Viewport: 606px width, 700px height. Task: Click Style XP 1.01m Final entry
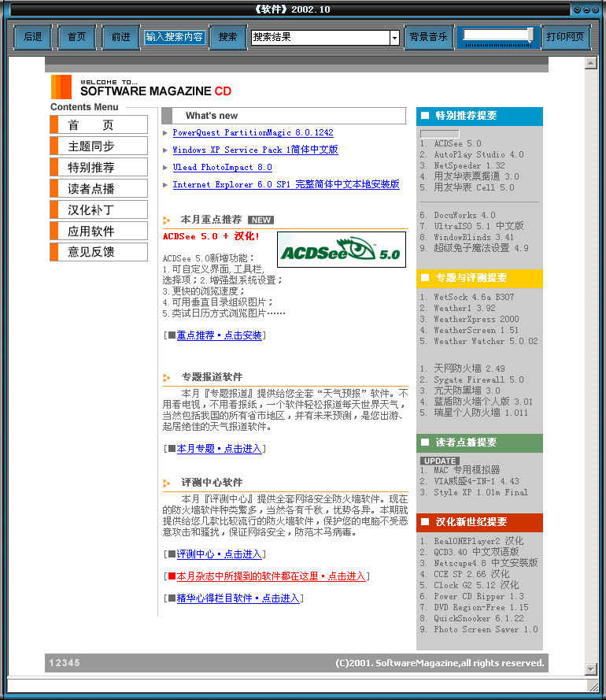coord(481,492)
